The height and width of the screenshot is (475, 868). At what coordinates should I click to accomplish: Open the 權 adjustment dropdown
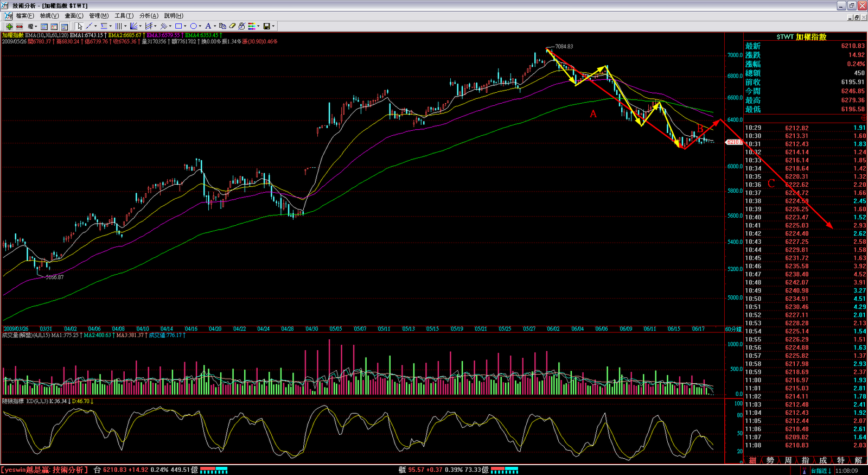(x=32, y=26)
